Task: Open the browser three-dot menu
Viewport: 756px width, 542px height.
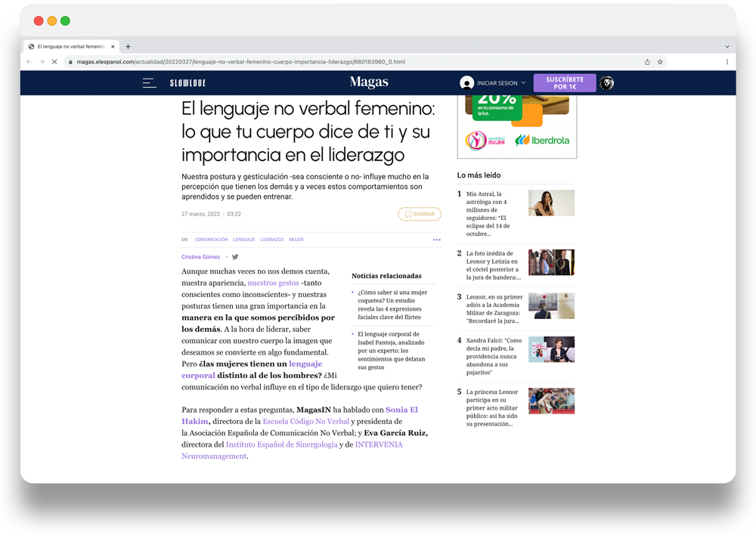Action: tap(727, 62)
